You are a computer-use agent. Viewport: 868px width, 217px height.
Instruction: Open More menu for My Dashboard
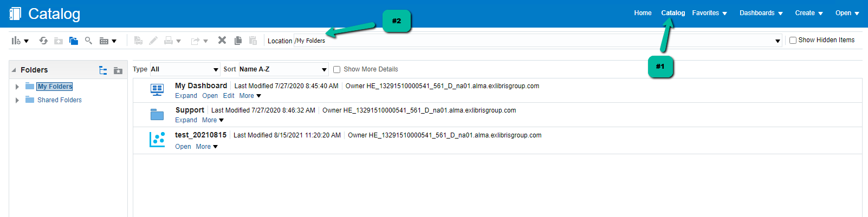[x=250, y=96]
